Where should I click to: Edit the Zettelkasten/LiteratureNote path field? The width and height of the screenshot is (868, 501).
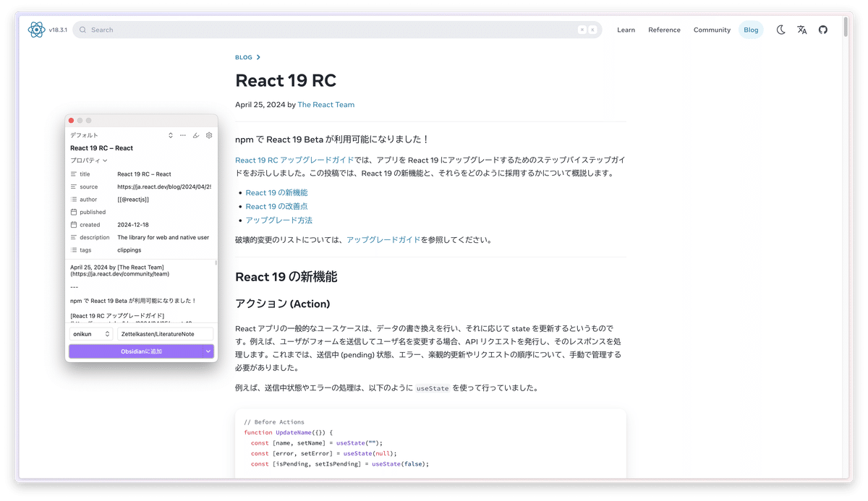(x=166, y=334)
